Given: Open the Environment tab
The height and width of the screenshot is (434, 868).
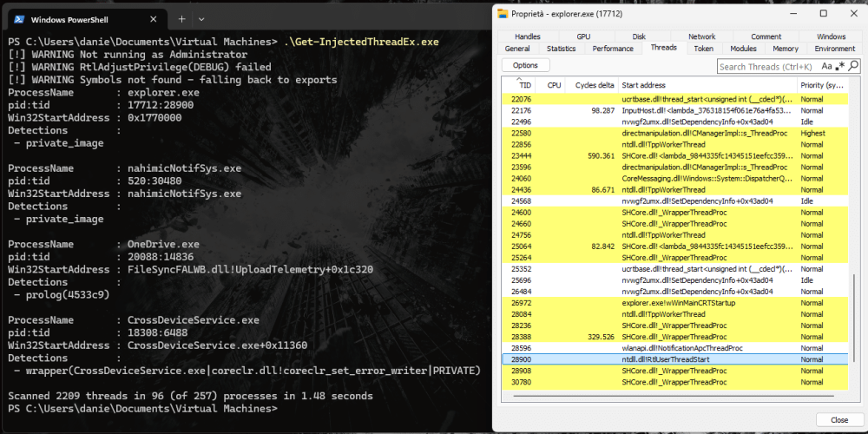Looking at the screenshot, I should (834, 49).
